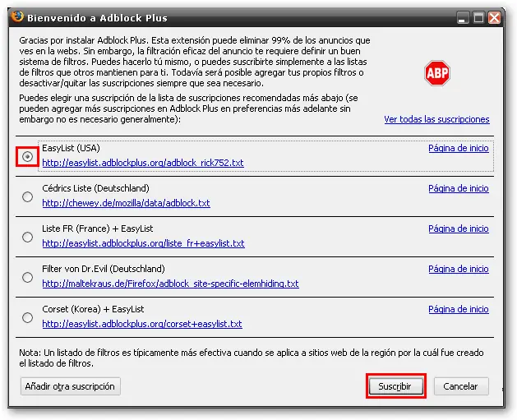The width and height of the screenshot is (517, 420).
Task: Click the Bienvenido a Adblock Plus title
Action: [97, 18]
